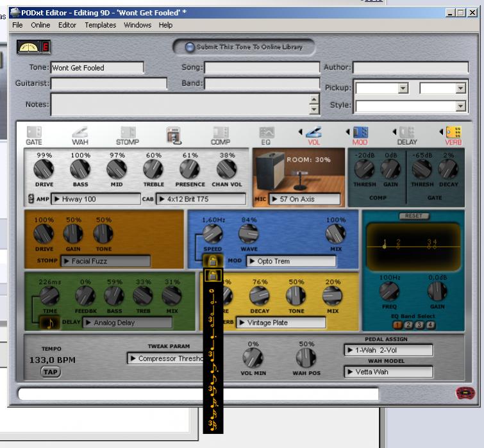Click arrow left of DELAY icon
This screenshot has height=448, width=484.
pyautogui.click(x=394, y=132)
